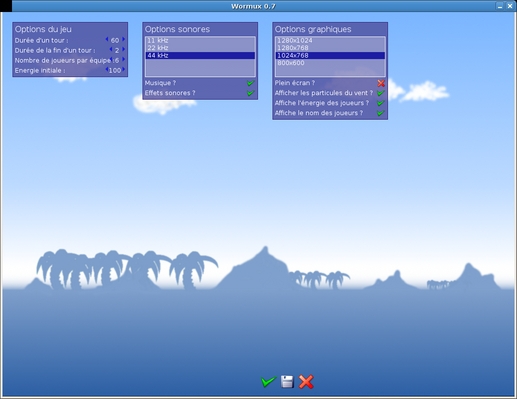This screenshot has height=399, width=517.
Task: Save settings with the floppy disk icon
Action: point(287,382)
